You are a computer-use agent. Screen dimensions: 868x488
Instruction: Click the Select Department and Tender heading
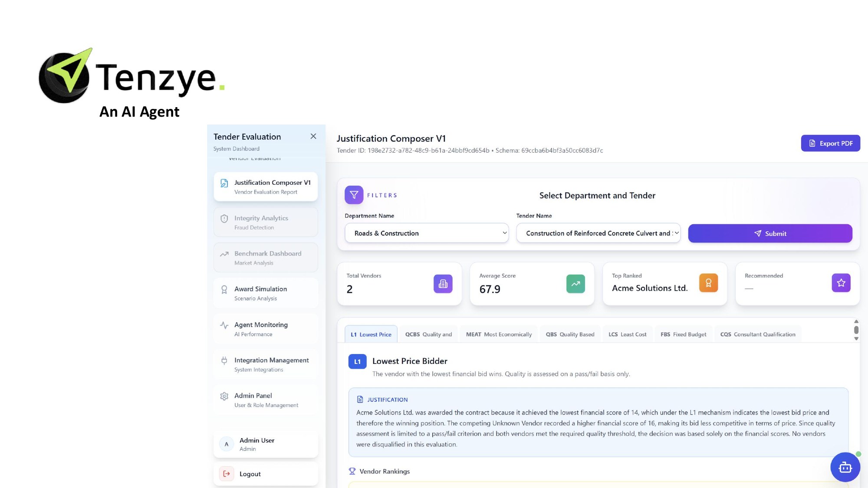tap(597, 196)
